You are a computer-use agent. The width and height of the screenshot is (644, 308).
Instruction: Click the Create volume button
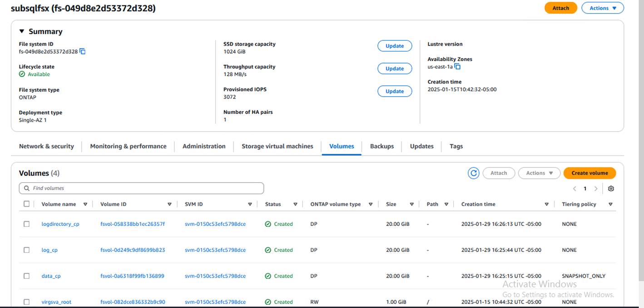coord(590,173)
